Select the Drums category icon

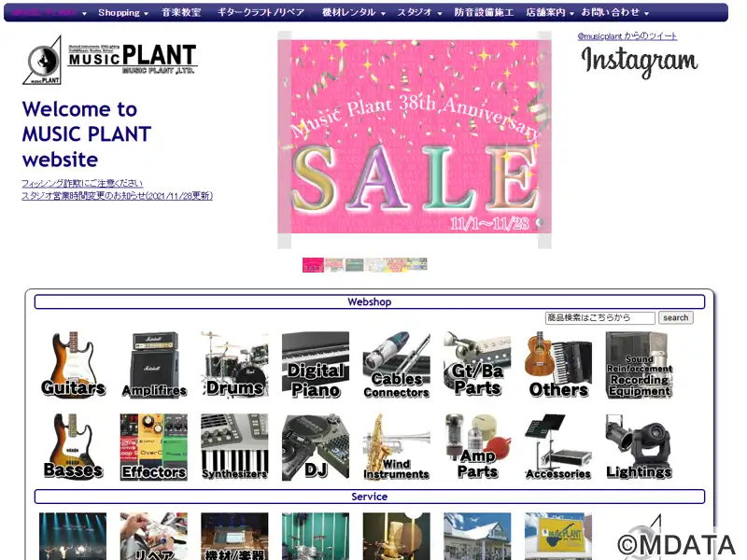pyautogui.click(x=235, y=364)
